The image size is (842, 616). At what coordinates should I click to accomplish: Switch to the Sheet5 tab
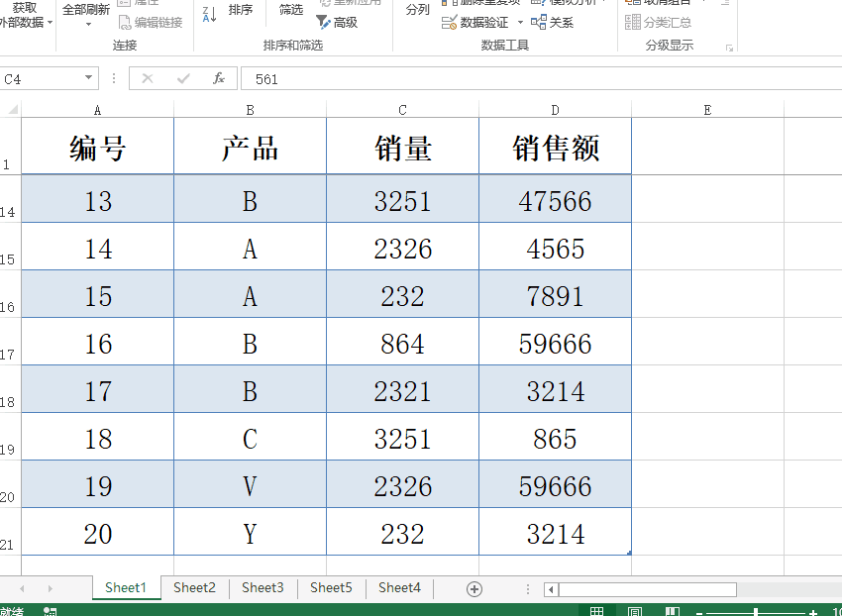coord(331,587)
